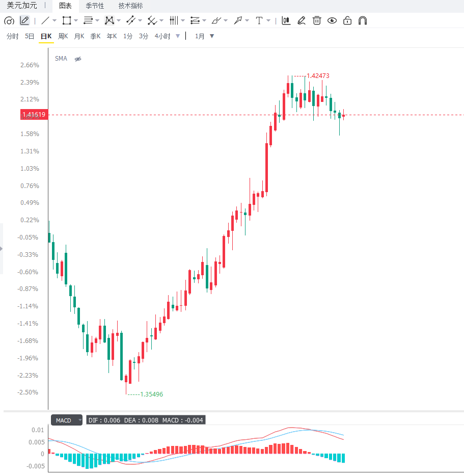The height and width of the screenshot is (476, 464).
Task: Toggle the lock drawings icon
Action: pyautogui.click(x=347, y=21)
